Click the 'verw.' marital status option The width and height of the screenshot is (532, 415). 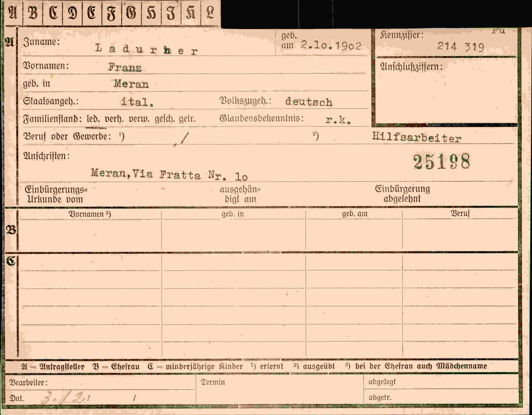[x=139, y=119]
